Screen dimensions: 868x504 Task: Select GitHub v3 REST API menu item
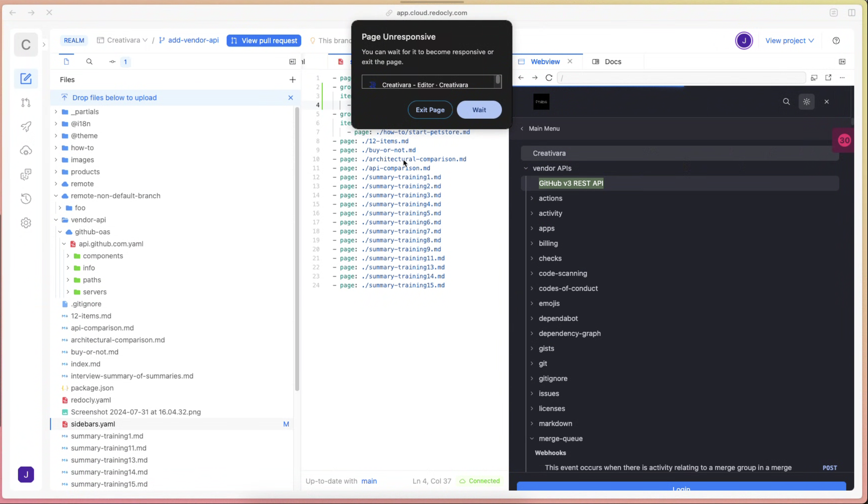pos(680,183)
